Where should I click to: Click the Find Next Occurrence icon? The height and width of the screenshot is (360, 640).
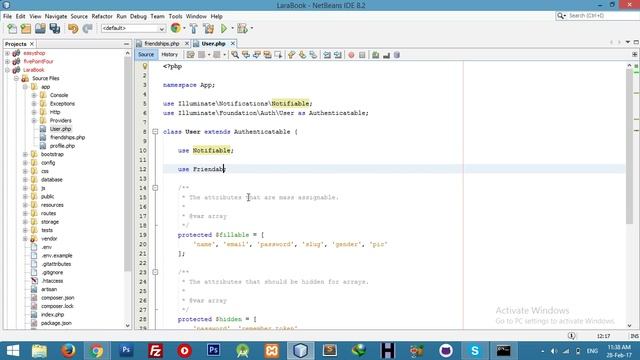coord(257,55)
